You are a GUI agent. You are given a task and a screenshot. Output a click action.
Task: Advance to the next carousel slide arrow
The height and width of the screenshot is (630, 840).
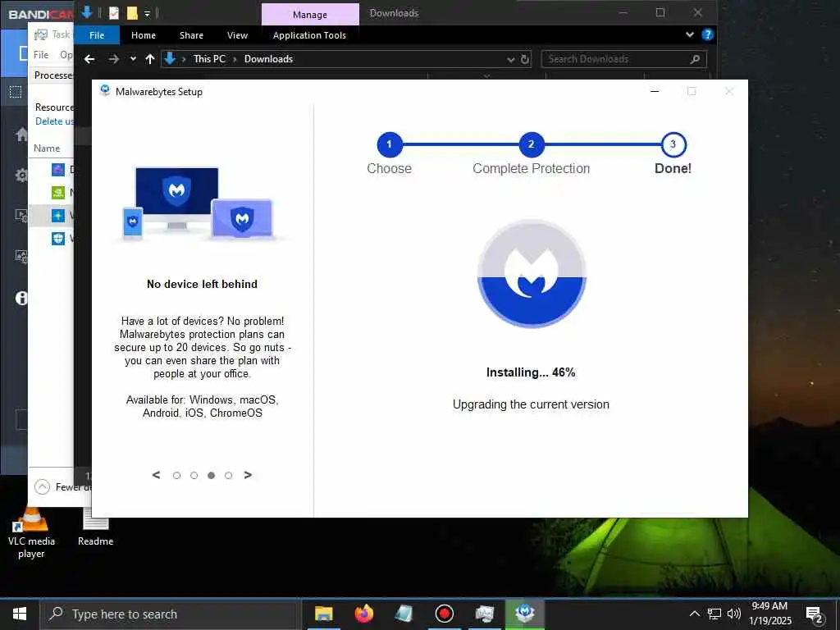point(248,475)
